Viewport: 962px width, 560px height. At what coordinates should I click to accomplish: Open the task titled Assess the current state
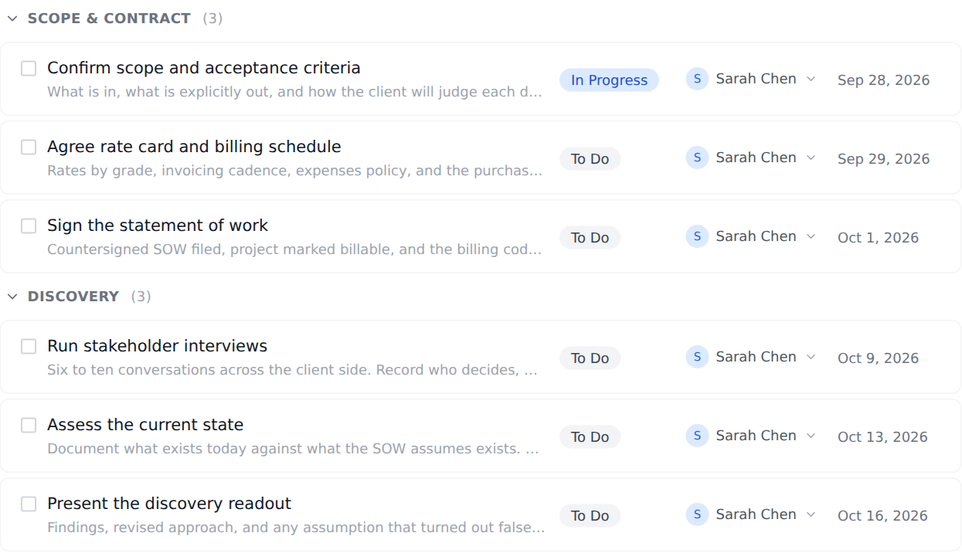(x=145, y=425)
